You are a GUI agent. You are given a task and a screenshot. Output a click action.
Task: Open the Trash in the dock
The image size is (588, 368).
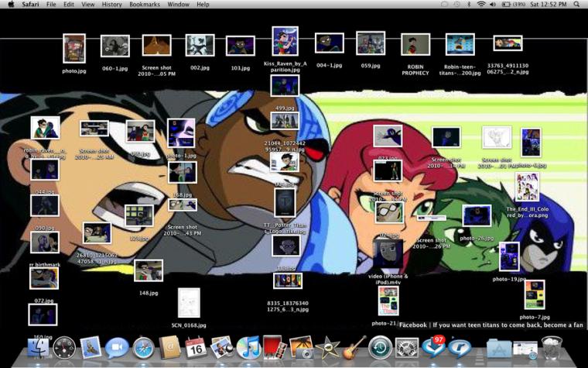point(552,347)
